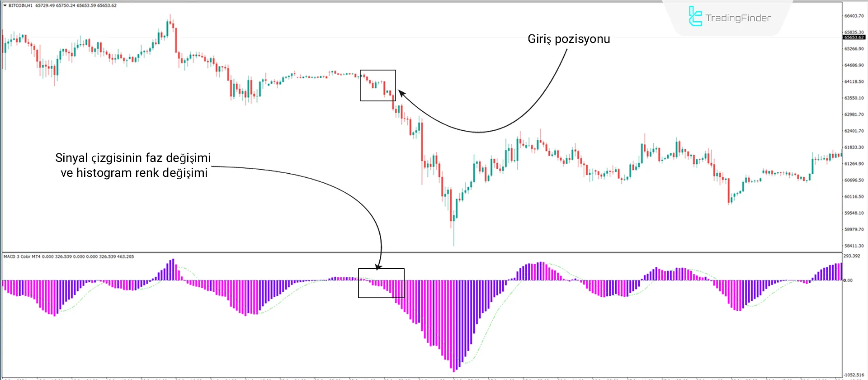
Task: Click the arrowhead pointing at the MACD box
Action: click(x=379, y=267)
